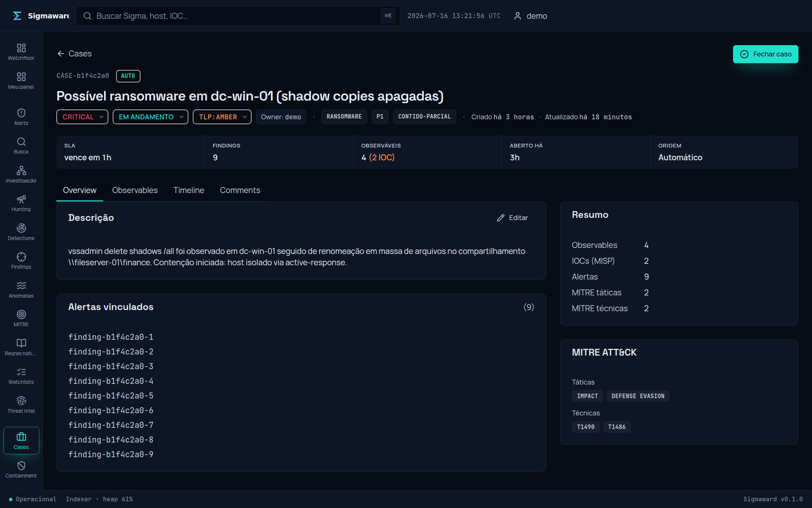Click the T1490 technique chip

click(586, 427)
